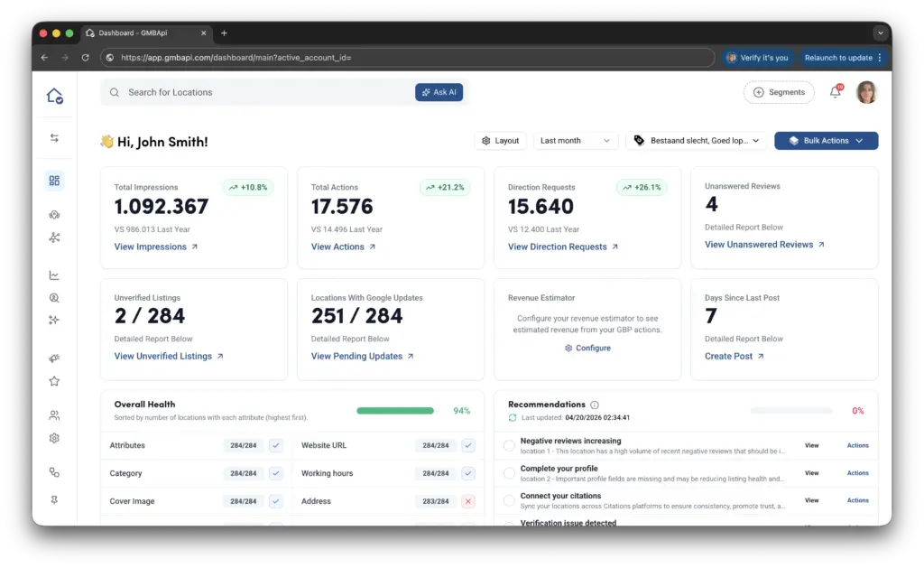The height and width of the screenshot is (568, 924).
Task: Click the megaphone posts icon in sidebar
Action: click(x=54, y=358)
